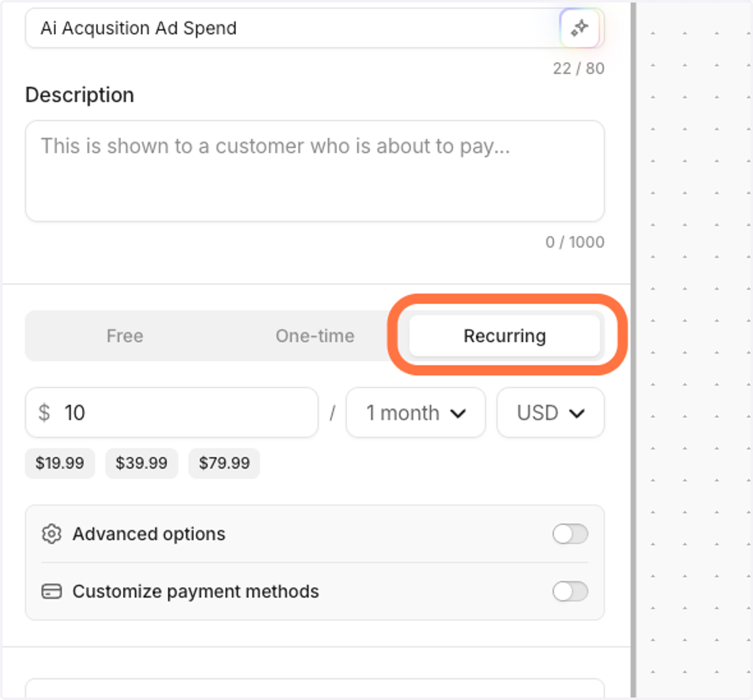This screenshot has height=700, width=753.
Task: Select the Recurring pricing tab
Action: click(505, 336)
